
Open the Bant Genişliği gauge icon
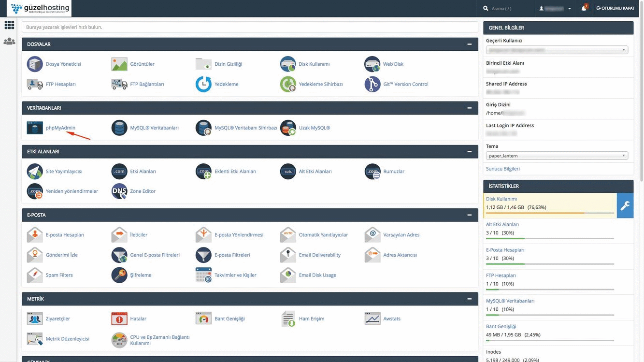203,319
